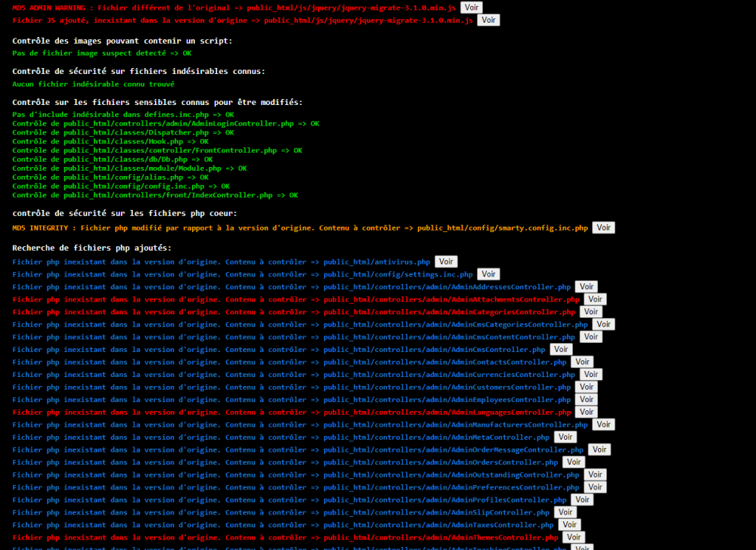Click the config/config.inc.php OK line
Screen dimensions: 756x550
click(x=121, y=186)
